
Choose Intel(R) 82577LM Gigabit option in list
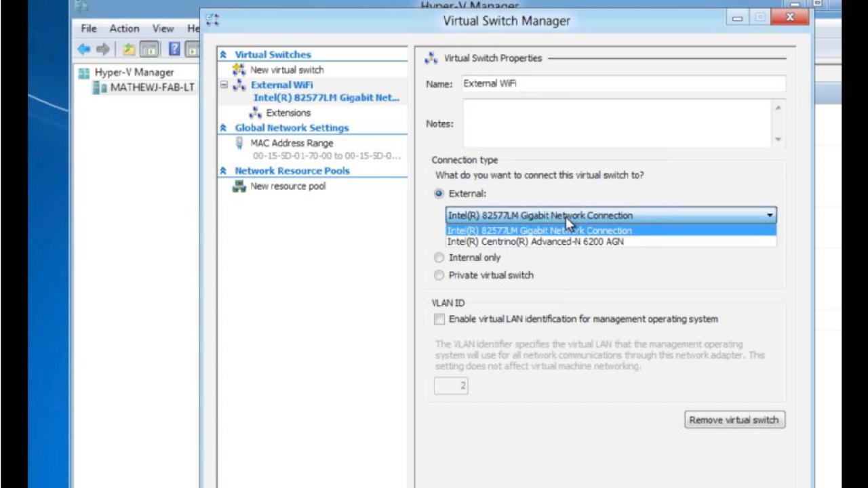(x=610, y=230)
